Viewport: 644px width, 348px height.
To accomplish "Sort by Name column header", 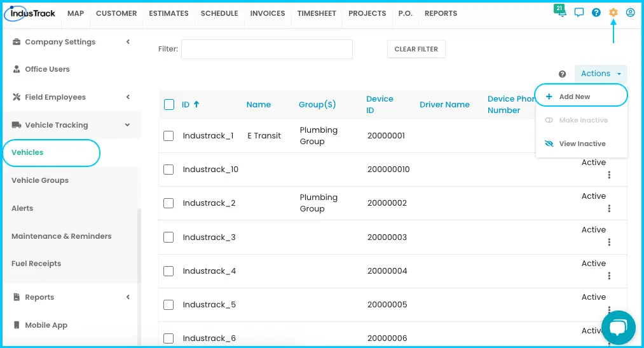I will tap(258, 105).
